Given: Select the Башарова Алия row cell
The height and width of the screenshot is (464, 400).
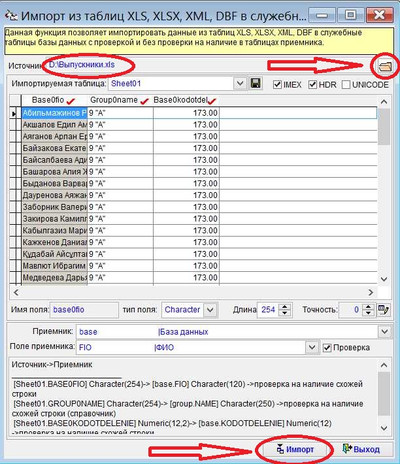Looking at the screenshot, I should point(54,172).
